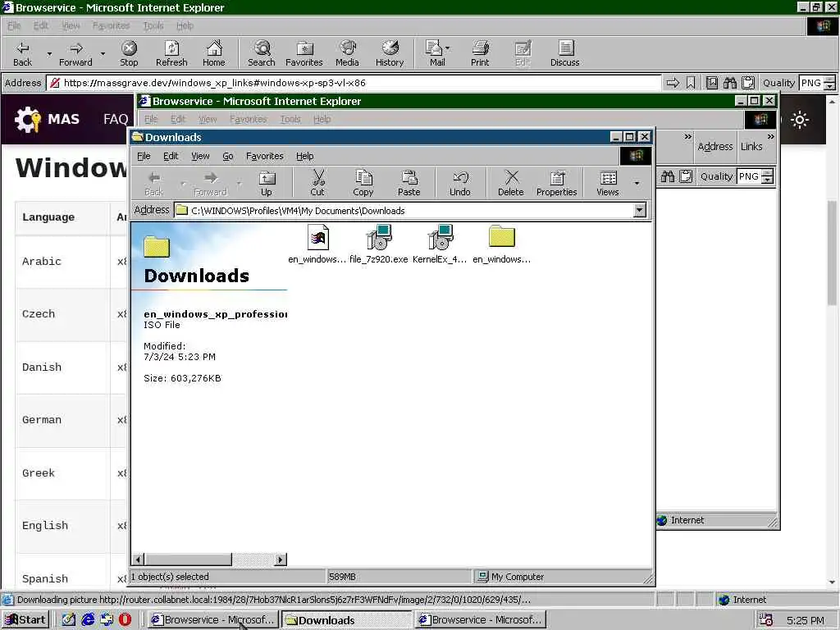Click the Start button on taskbar

pos(25,620)
